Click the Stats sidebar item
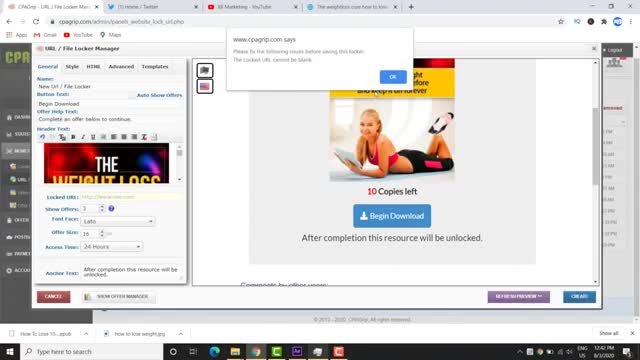 pos(18,134)
